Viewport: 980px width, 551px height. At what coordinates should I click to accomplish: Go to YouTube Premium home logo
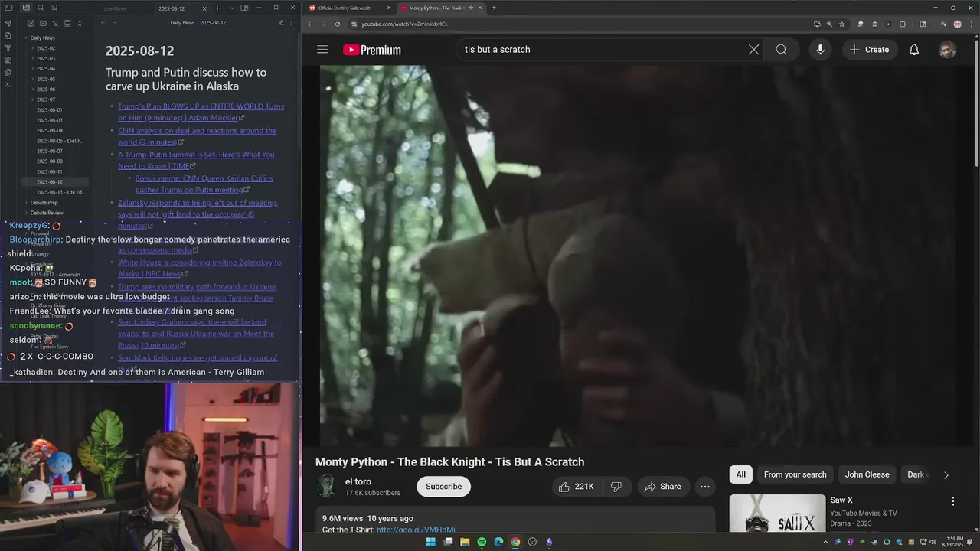point(372,50)
